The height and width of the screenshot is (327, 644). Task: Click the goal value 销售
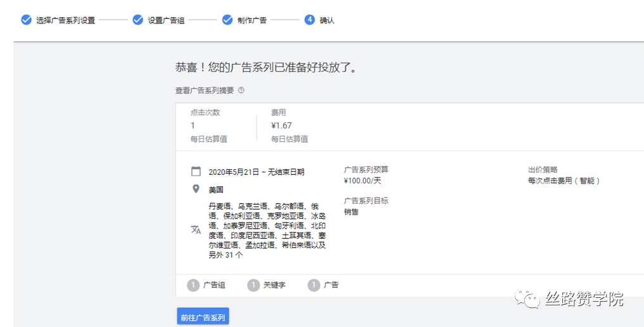point(351,212)
